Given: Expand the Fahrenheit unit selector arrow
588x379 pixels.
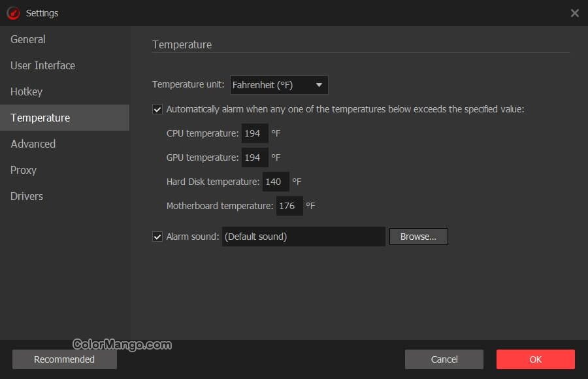Looking at the screenshot, I should (319, 84).
